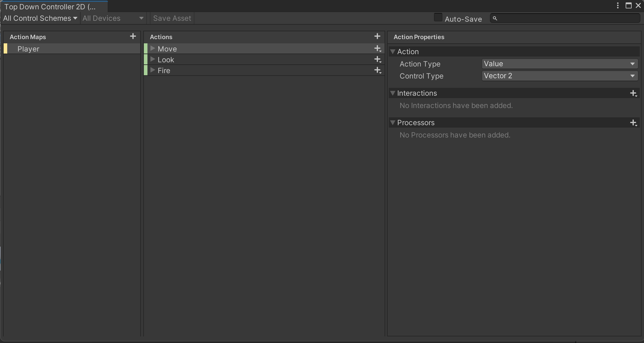Collapse the Interactions section
This screenshot has width=644, height=343.
[393, 93]
